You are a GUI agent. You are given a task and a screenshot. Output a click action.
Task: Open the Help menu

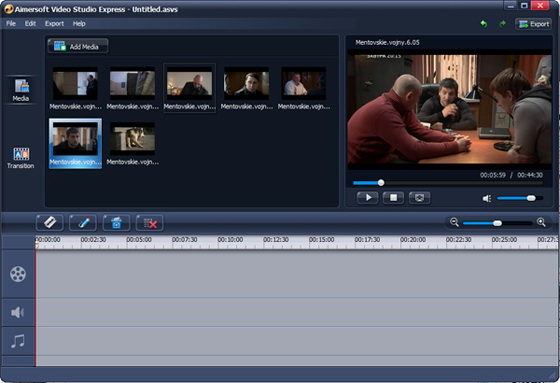tap(79, 24)
